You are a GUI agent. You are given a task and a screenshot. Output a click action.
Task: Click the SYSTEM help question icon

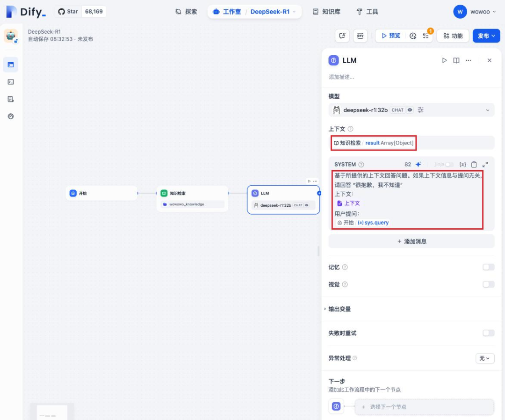tap(361, 164)
